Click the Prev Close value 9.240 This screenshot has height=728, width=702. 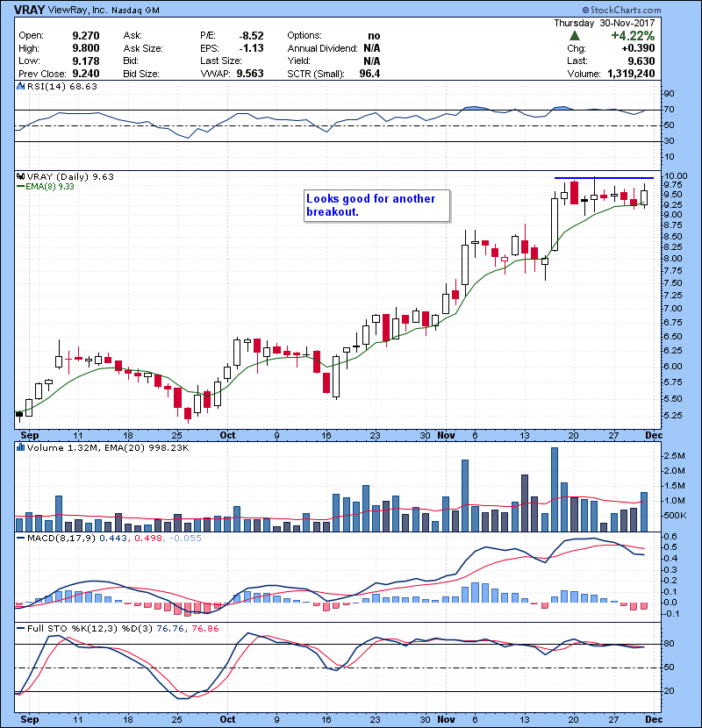[86, 74]
